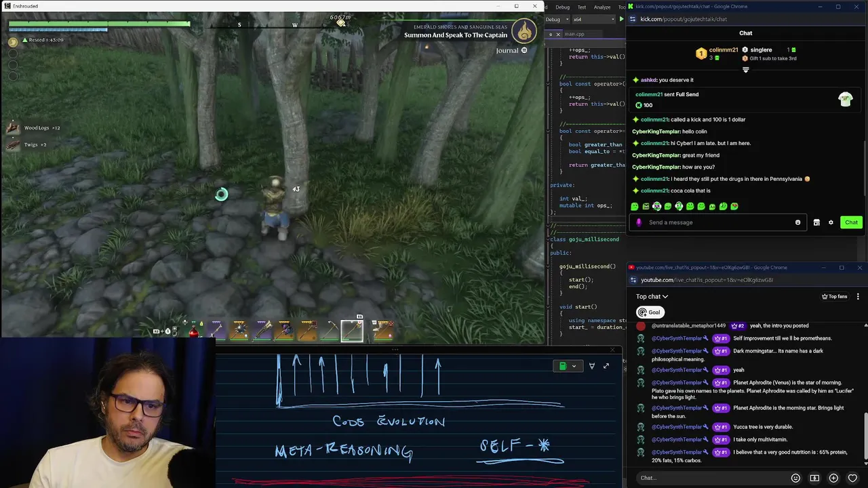Click the last Kick emote with heart eyes

pyautogui.click(x=734, y=206)
